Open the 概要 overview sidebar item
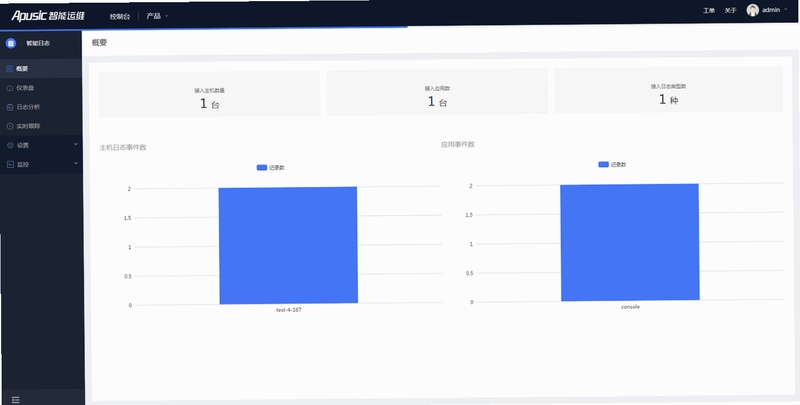 [x=41, y=68]
